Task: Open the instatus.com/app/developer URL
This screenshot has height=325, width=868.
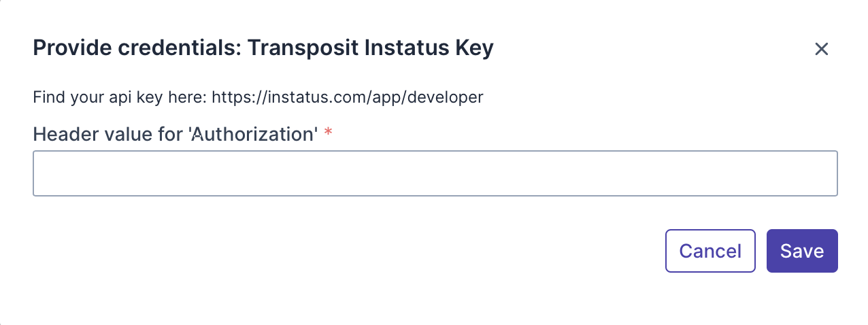Action: pos(347,97)
